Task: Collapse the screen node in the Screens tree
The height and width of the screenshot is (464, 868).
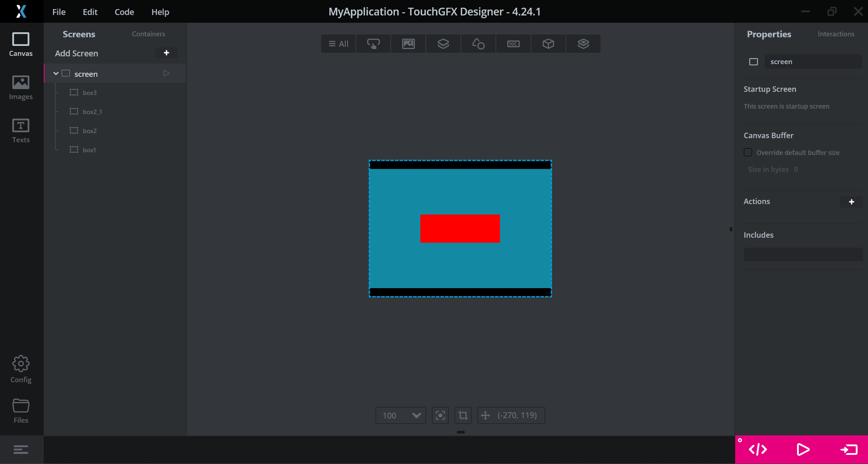Action: tap(56, 73)
